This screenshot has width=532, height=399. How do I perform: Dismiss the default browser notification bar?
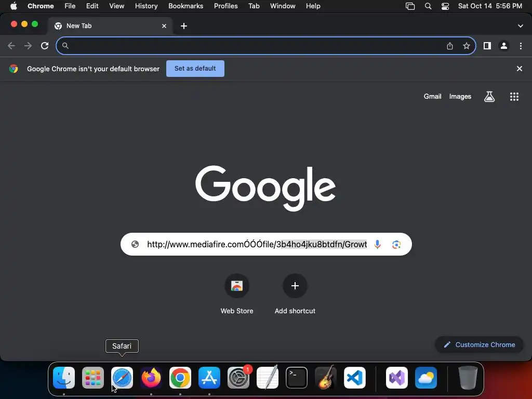pyautogui.click(x=520, y=69)
